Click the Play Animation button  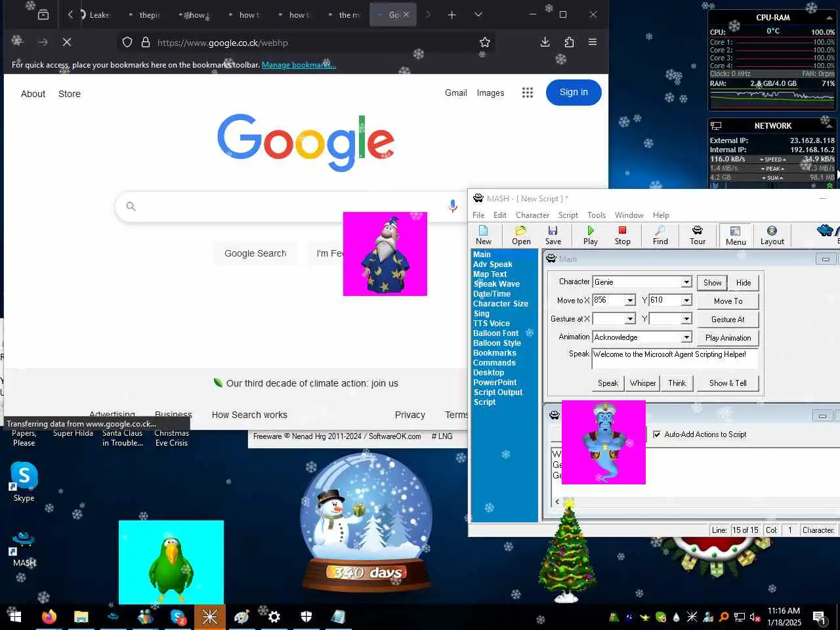[x=728, y=338]
